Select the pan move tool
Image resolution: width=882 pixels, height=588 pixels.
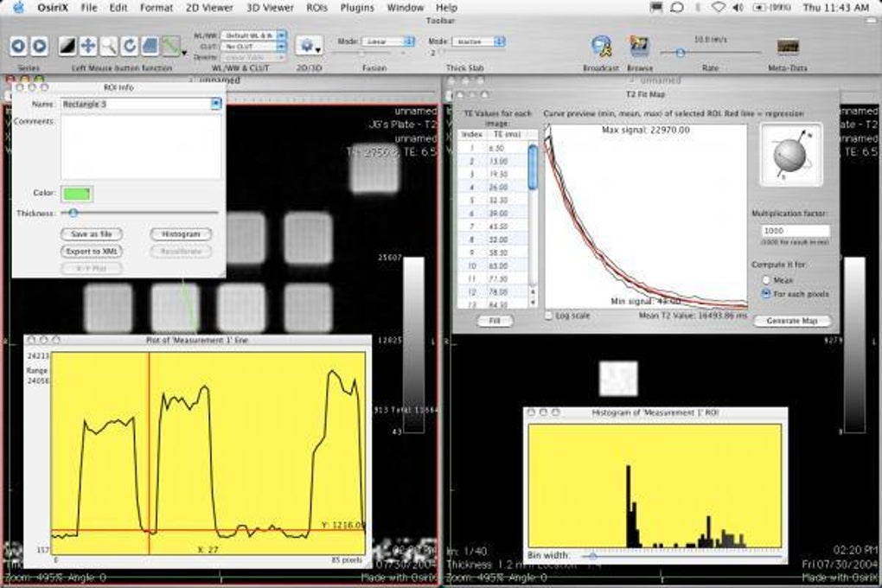point(88,46)
